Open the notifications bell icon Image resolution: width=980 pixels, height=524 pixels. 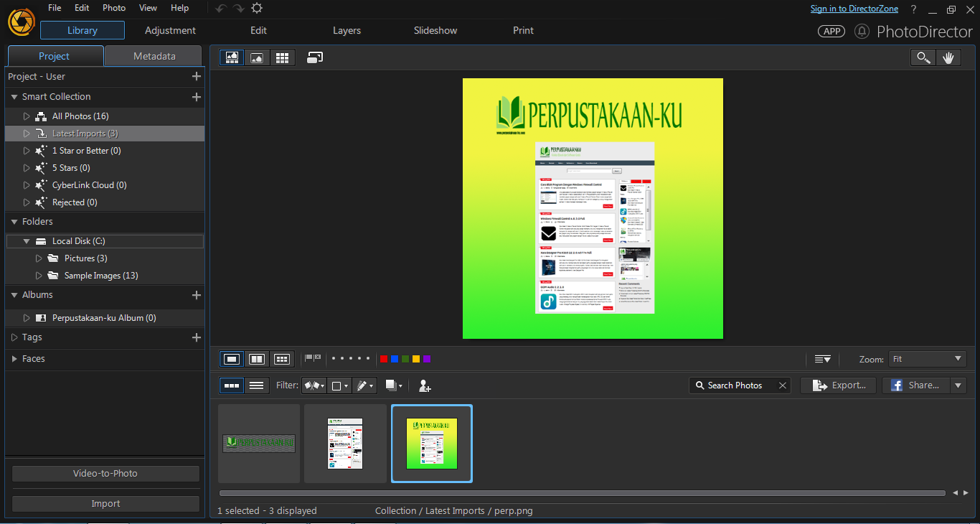pyautogui.click(x=862, y=31)
